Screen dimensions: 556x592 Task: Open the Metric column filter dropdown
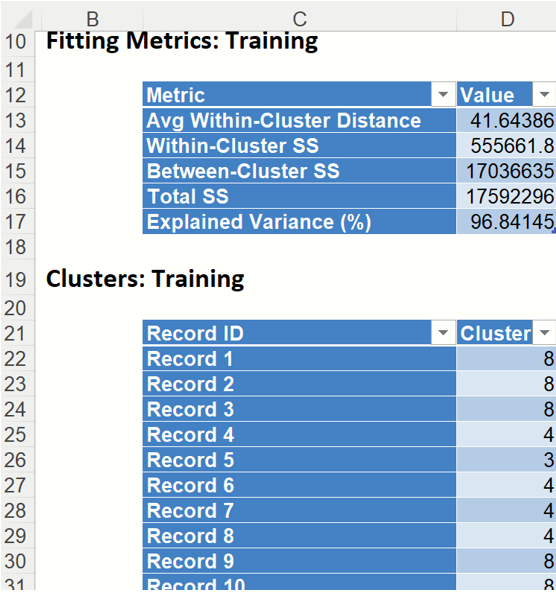(443, 94)
